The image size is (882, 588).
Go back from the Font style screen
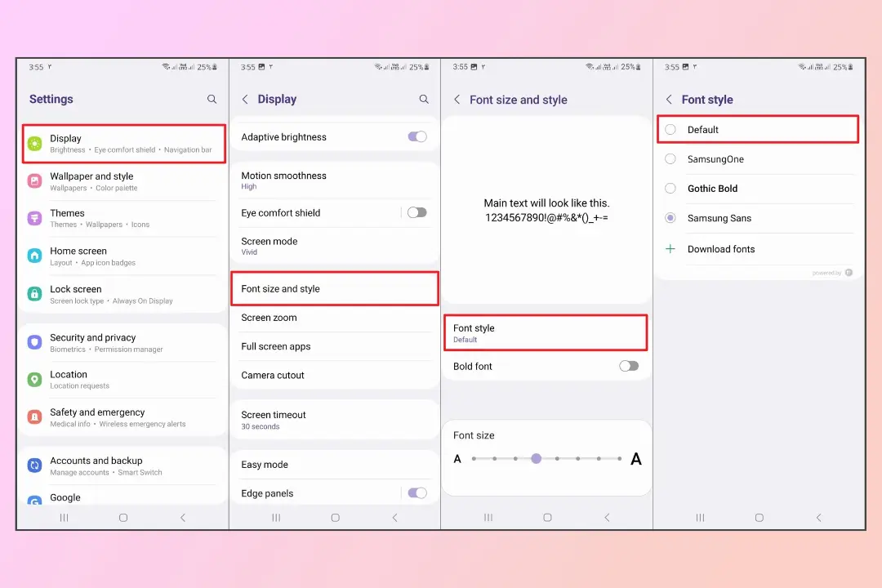point(669,100)
